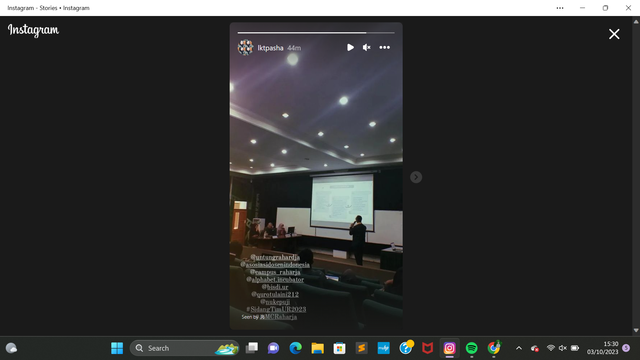
Task: Open the clock and date 15:30
Action: click(x=602, y=348)
